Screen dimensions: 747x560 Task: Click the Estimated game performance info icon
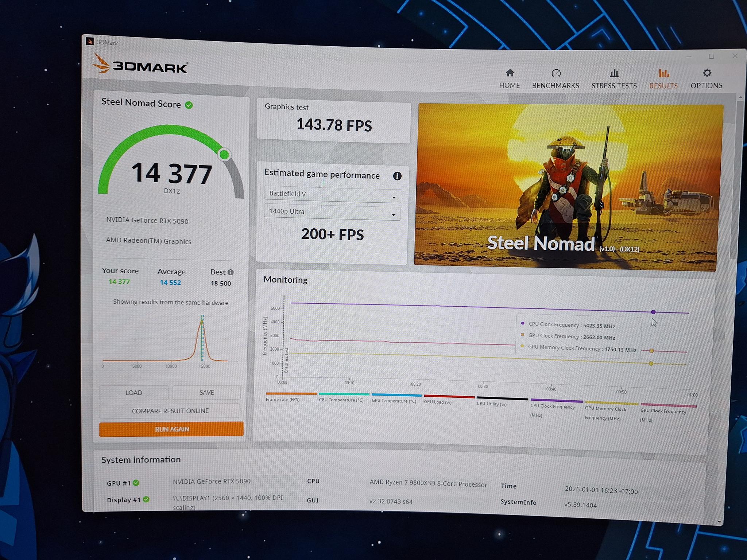(397, 176)
